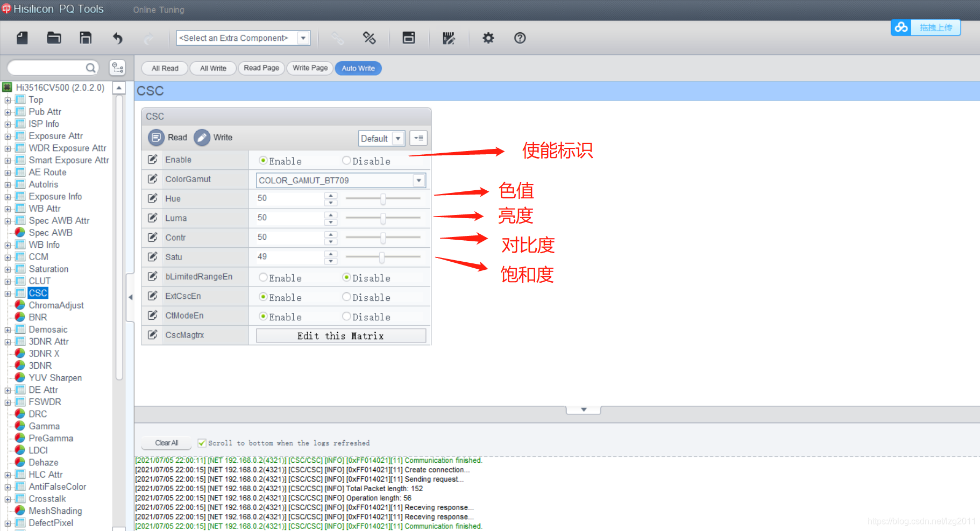Viewport: 980px width, 531px height.
Task: Select the Gamma tree item
Action: [44, 426]
